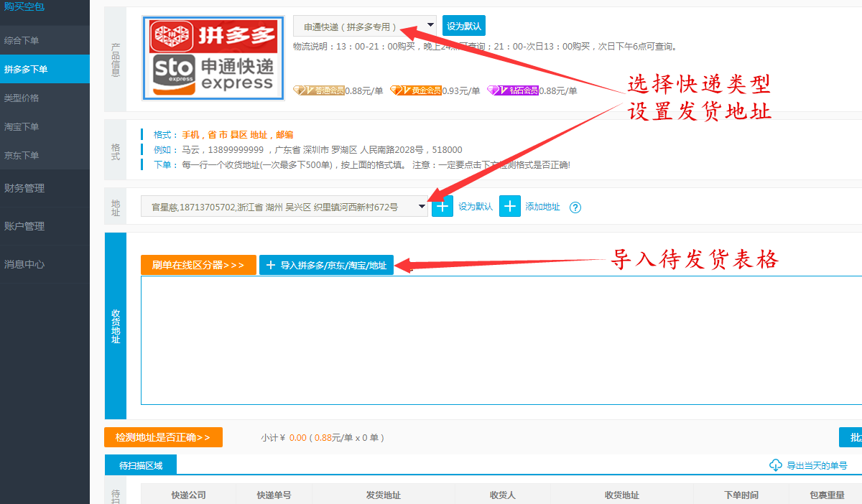This screenshot has height=504, width=862.
Task: Click the cloud download icon for export
Action: 776,465
